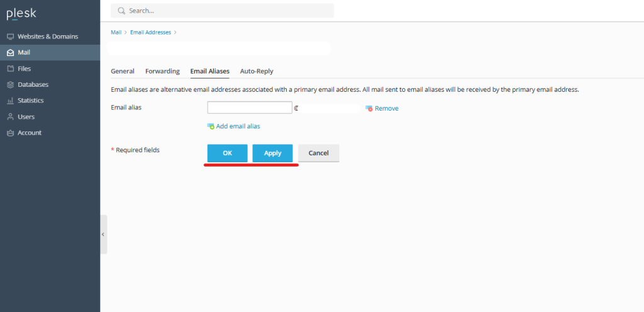Open Databases section
This screenshot has height=312, width=644.
[33, 84]
